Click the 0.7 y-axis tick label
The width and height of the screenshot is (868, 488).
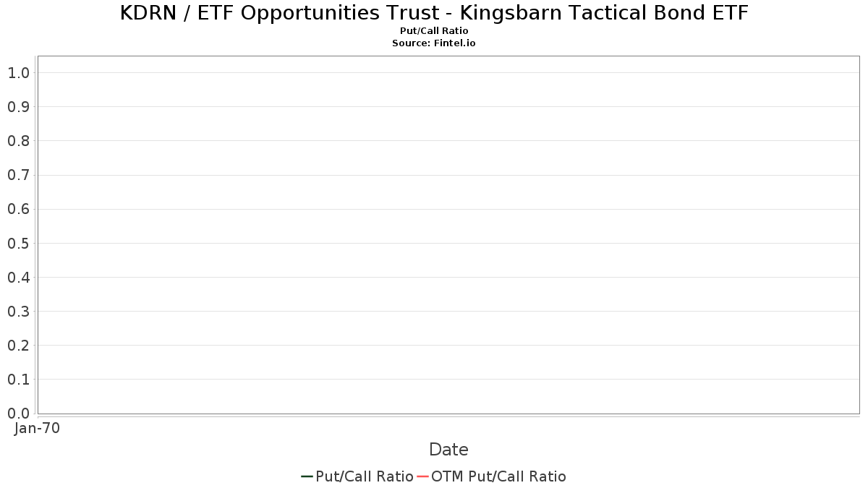click(18, 175)
